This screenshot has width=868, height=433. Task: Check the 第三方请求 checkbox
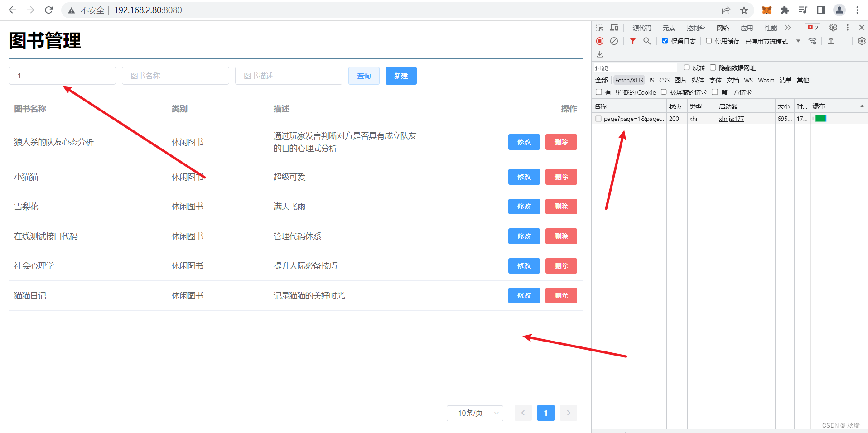[x=715, y=92]
